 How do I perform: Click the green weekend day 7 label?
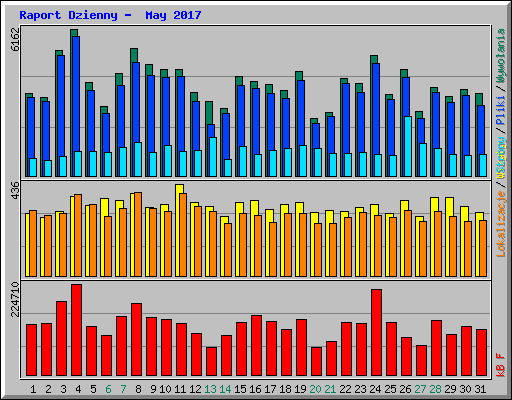(123, 389)
